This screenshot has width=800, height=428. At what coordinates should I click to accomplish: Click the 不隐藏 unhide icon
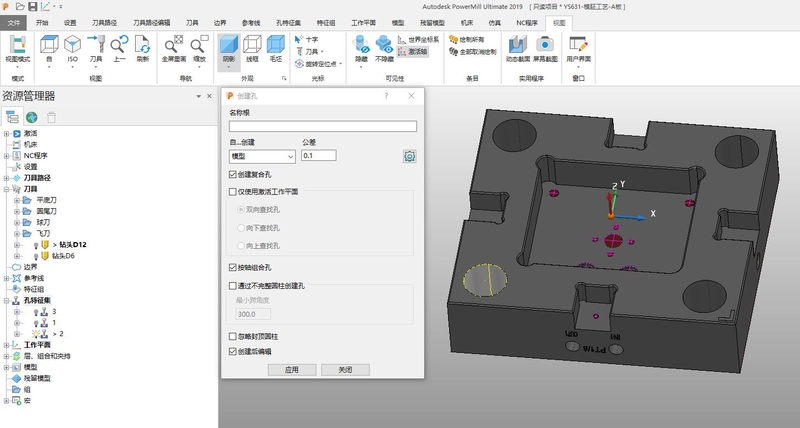coord(384,49)
